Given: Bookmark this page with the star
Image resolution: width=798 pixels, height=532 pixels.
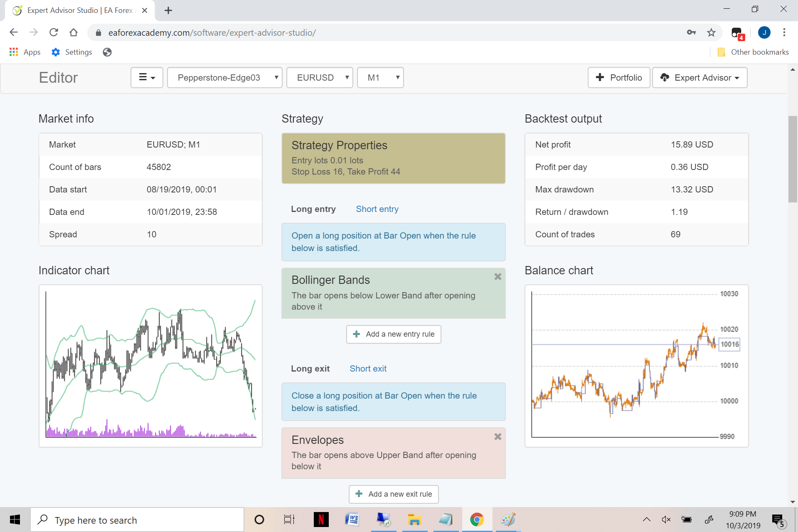Looking at the screenshot, I should (711, 32).
